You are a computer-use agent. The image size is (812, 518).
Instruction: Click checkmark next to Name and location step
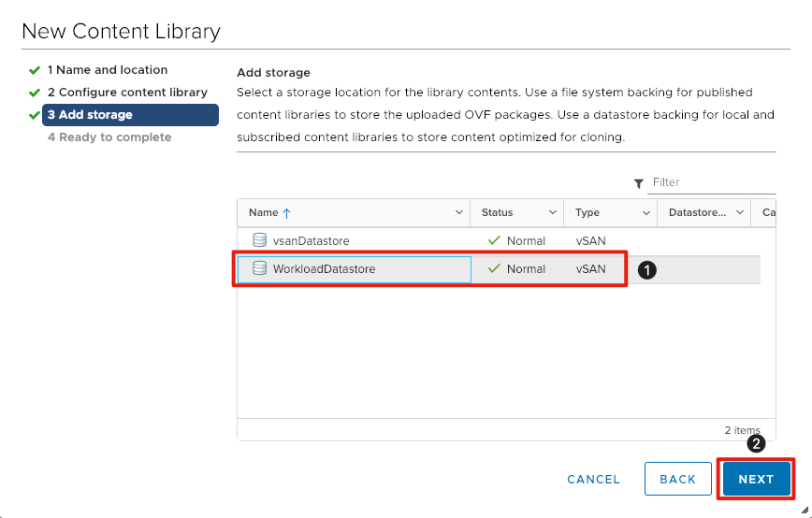coord(35,70)
